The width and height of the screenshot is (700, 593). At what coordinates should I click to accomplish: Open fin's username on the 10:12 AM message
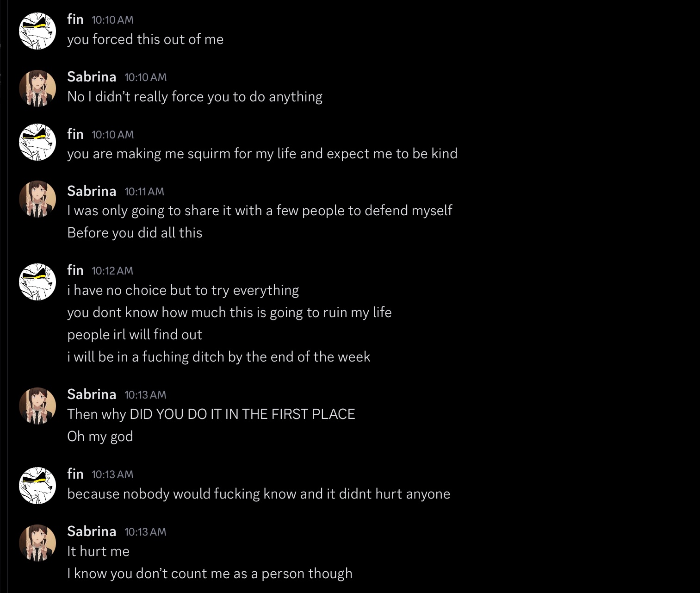tap(75, 270)
